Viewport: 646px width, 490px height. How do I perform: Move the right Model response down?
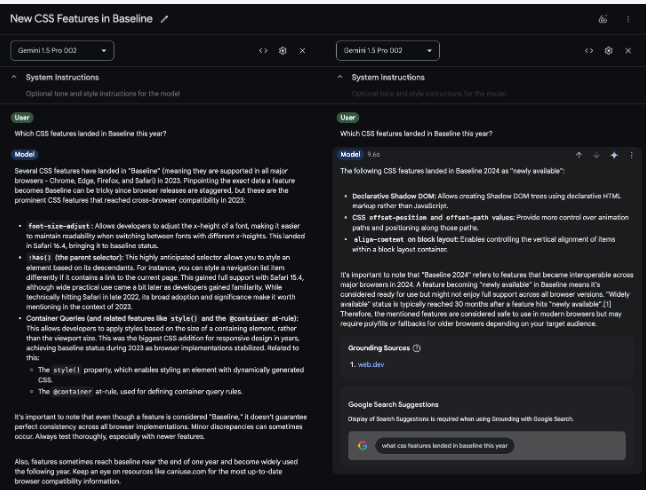pyautogui.click(x=596, y=155)
